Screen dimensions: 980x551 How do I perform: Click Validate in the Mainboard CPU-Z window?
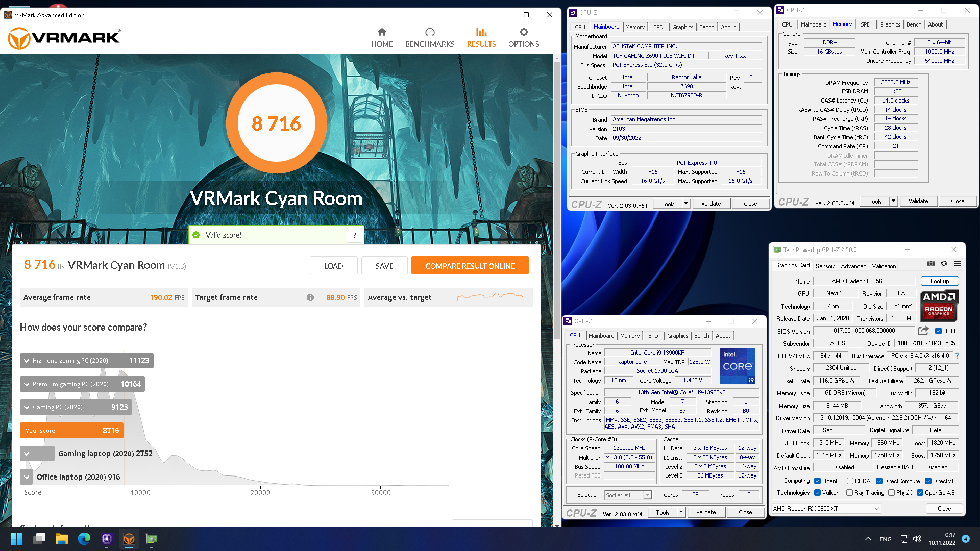pyautogui.click(x=711, y=204)
